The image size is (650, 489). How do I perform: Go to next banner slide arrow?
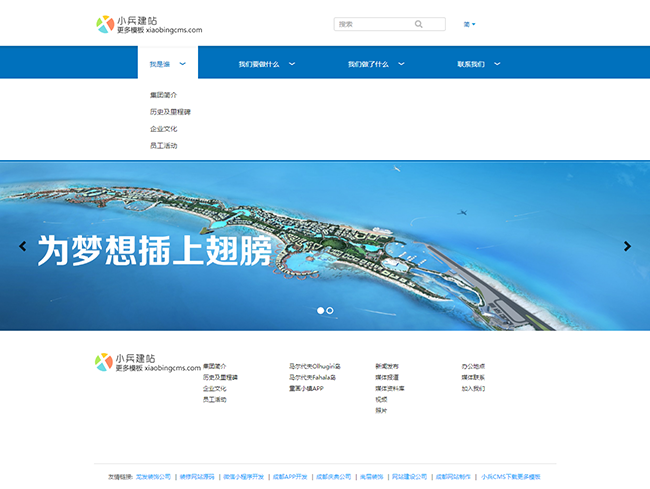point(627,246)
